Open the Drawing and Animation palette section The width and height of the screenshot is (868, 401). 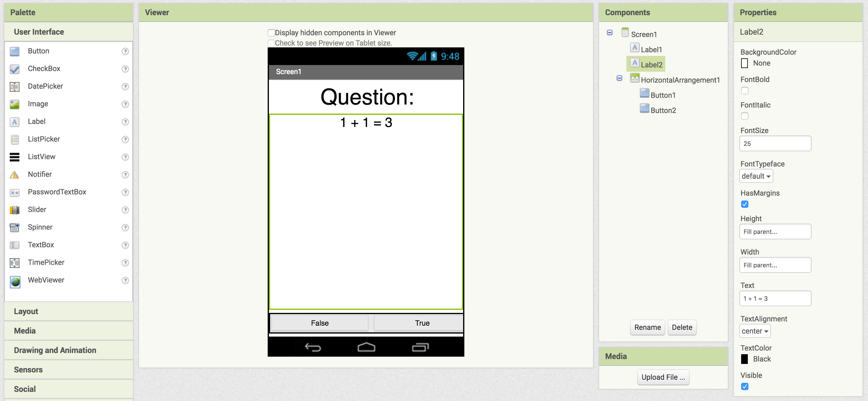[x=55, y=350]
